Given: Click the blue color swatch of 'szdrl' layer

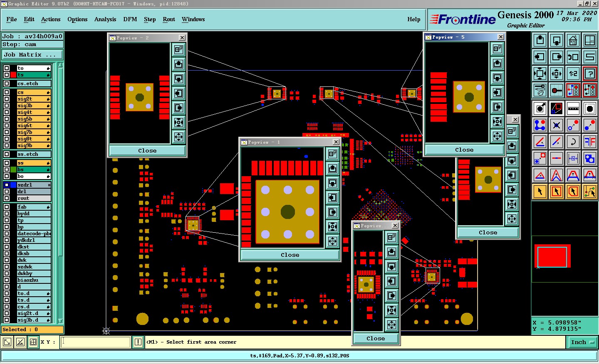Looking at the screenshot, I should 13,185.
